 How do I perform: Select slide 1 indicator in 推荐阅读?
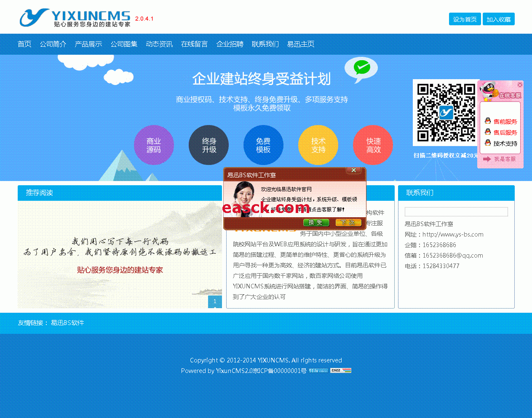tap(215, 301)
